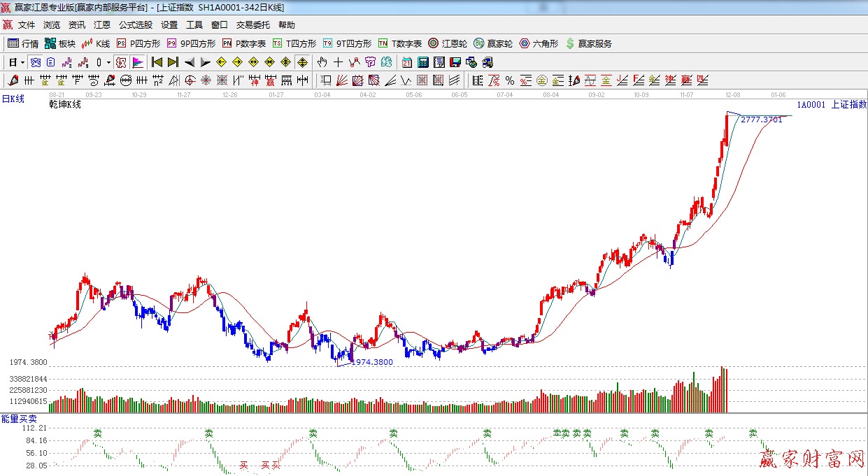Toggle the pressed blue knot chart mode button

pyautogui.click(x=34, y=62)
